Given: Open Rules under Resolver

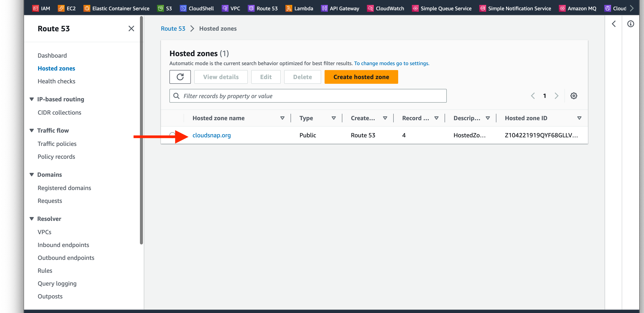Looking at the screenshot, I should 45,270.
